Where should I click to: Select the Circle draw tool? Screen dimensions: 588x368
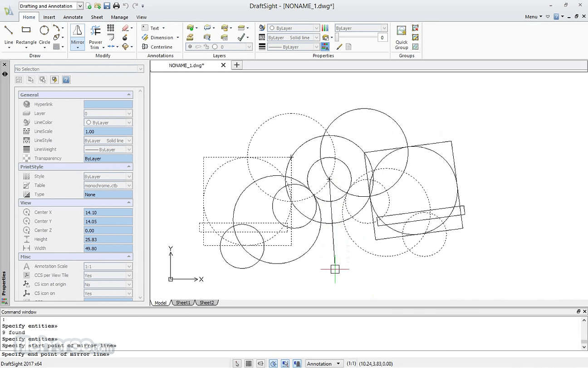44,36
